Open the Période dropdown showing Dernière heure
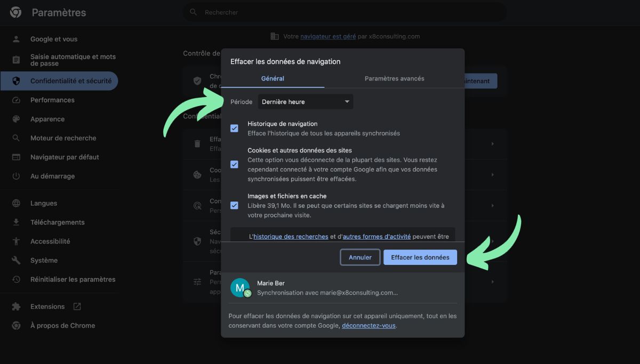Screen dimensions: 640x364 306,102
